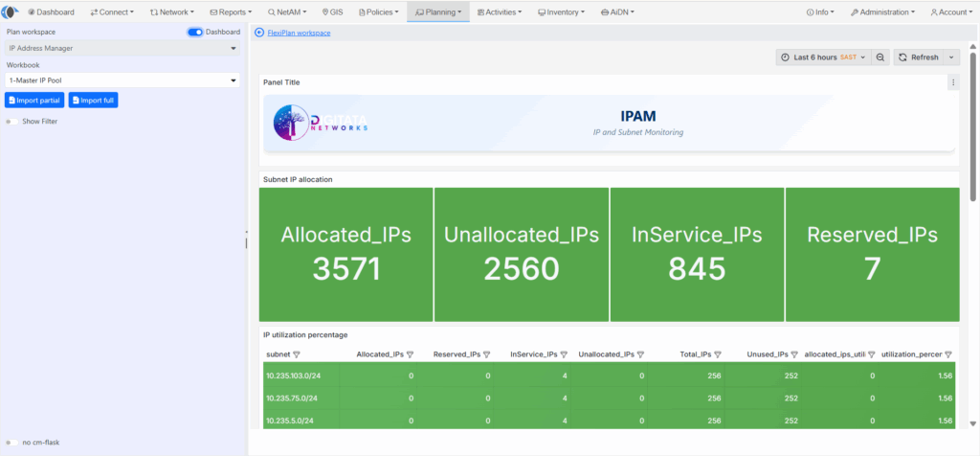Open the panel's three-dot menu
Viewport: 980px width, 456px height.
(x=952, y=82)
